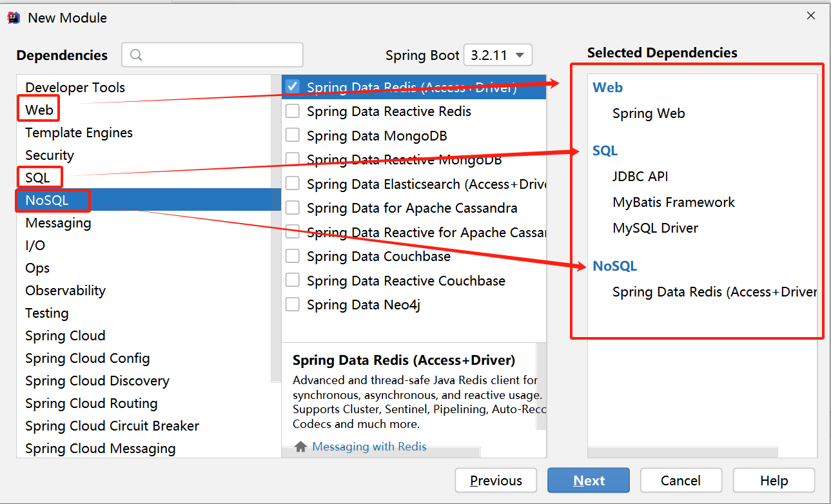Check Spring Data Elasticsearch (Access+Driver)
This screenshot has height=504, width=831.
(293, 184)
